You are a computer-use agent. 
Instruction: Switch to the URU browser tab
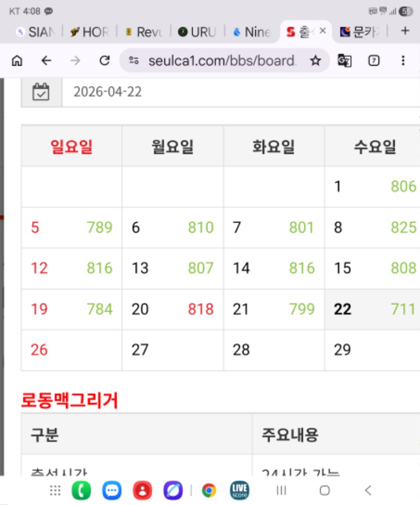[198, 32]
